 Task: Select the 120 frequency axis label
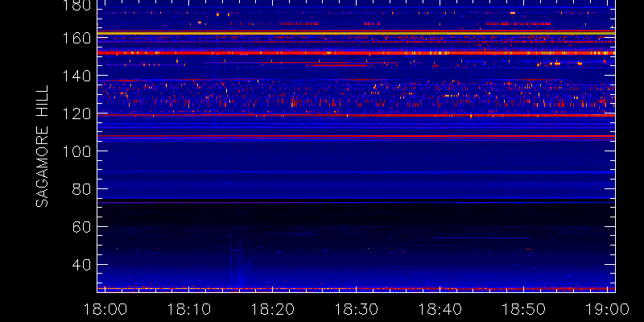coord(76,114)
